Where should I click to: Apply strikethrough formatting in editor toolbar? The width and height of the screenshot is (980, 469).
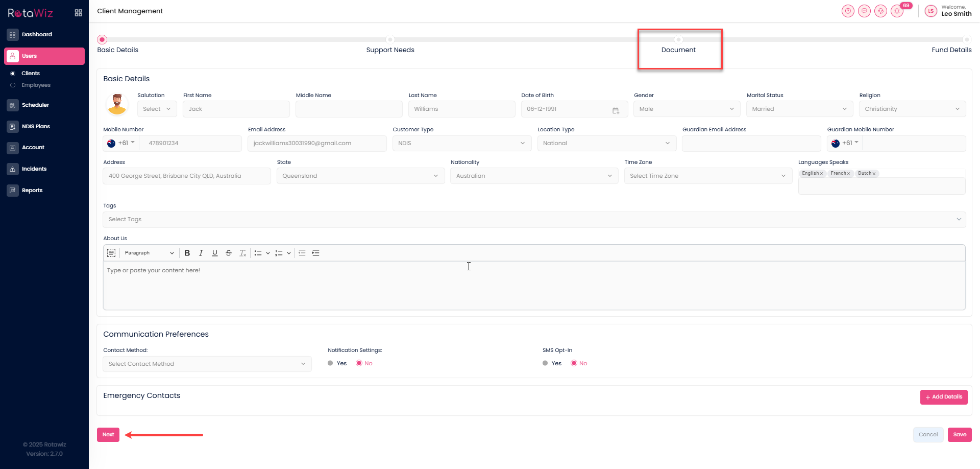pyautogui.click(x=229, y=253)
